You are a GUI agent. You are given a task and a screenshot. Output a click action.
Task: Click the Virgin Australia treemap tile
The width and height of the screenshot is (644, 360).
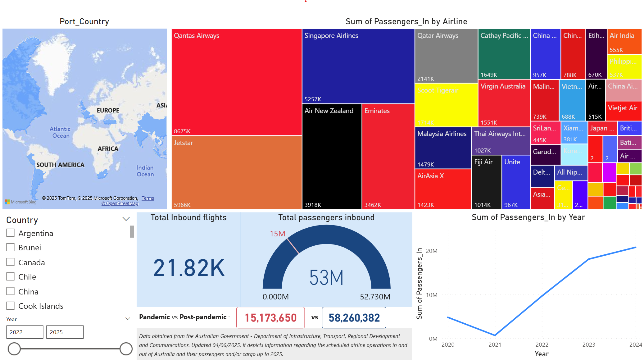(x=504, y=103)
